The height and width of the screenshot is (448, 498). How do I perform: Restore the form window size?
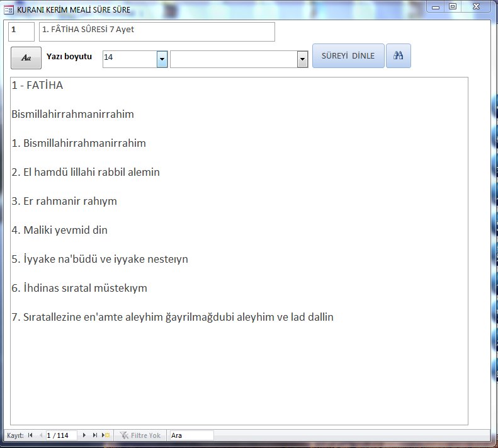(x=452, y=6)
